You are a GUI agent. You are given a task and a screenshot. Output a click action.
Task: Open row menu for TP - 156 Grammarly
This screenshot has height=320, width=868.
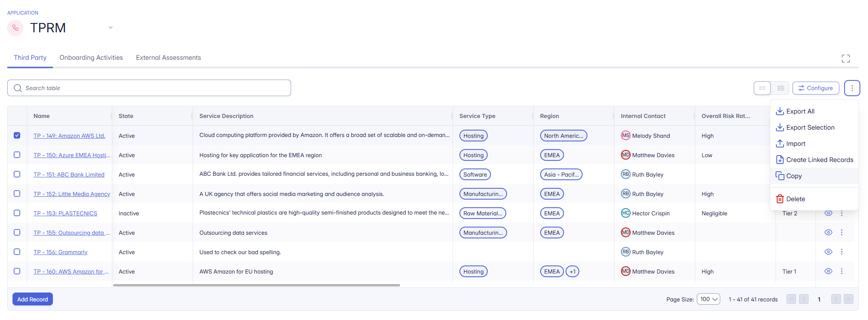pos(842,252)
